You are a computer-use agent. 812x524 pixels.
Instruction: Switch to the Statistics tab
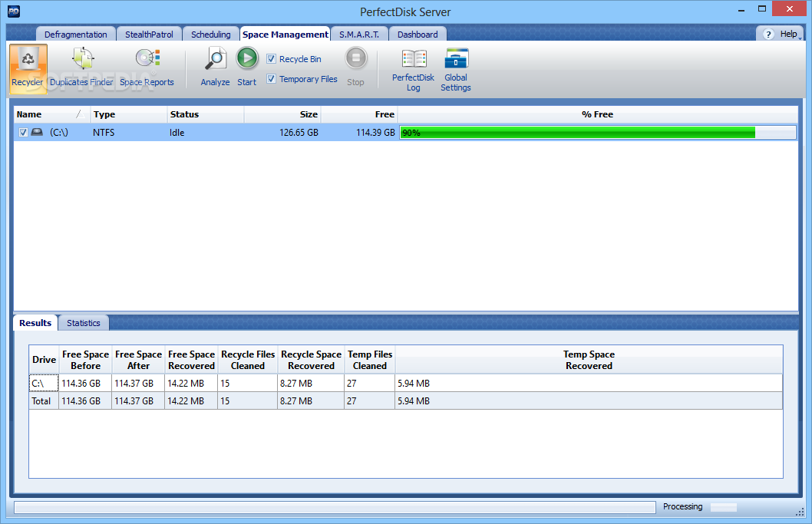coord(84,322)
